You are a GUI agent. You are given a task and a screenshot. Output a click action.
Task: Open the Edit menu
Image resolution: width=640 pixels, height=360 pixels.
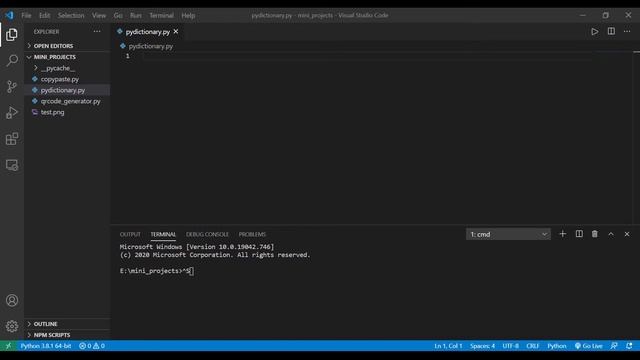[x=44, y=16]
